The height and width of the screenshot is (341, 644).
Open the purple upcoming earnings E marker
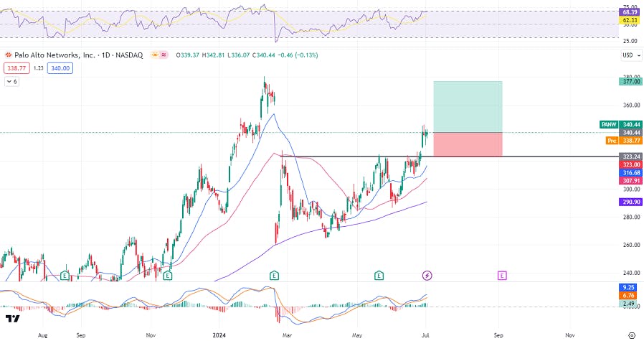point(502,275)
